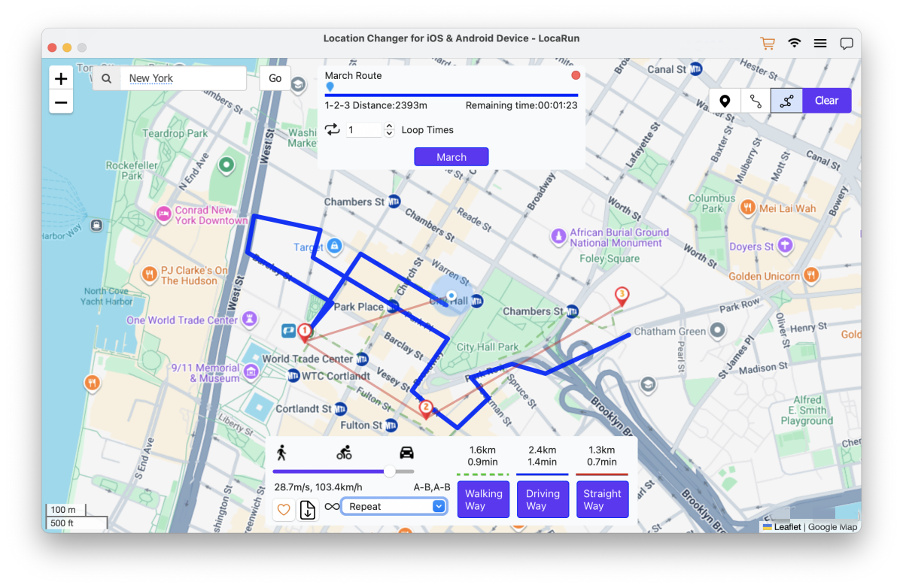Screen dimensions: 903x588
Task: Open the shopping cart icon
Action: pos(767,44)
